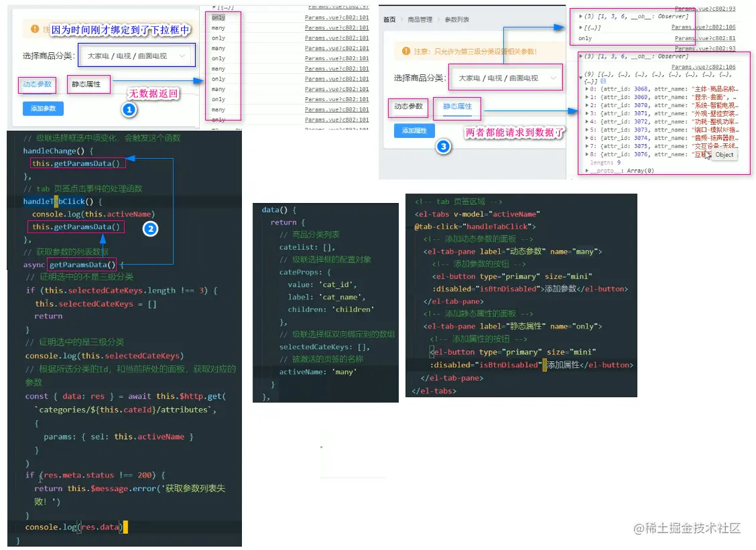
Task: Click selectedCateKeys: [] in data block
Action: 324,347
